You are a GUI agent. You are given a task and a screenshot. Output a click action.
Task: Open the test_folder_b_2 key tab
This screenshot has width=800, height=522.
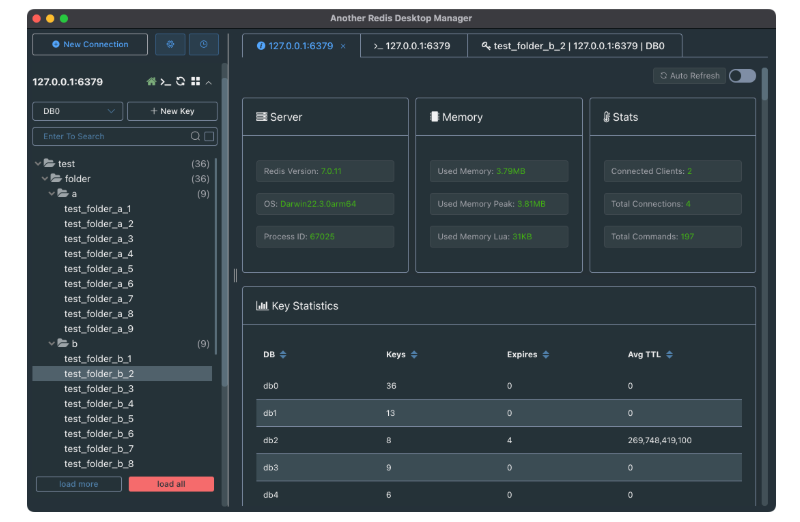coord(574,46)
